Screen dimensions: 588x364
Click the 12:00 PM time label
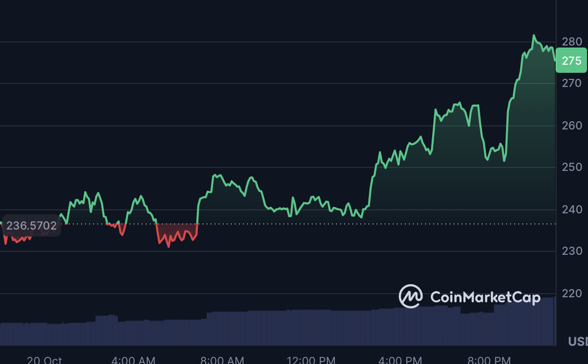[x=311, y=360]
